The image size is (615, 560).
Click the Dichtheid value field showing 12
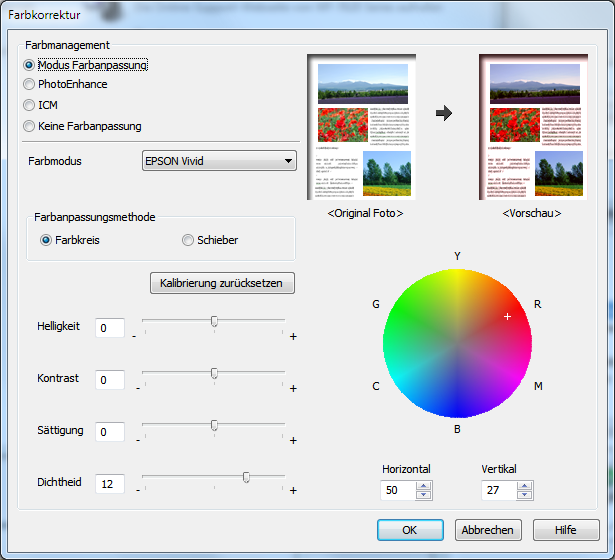coord(109,484)
